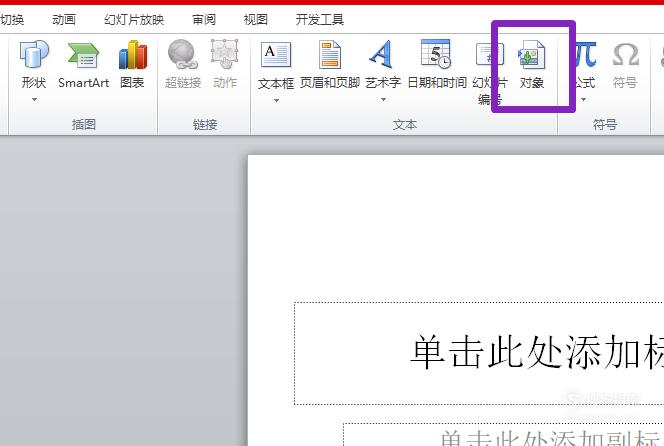
Task: Expand the Equation (公式) dropdown arrow
Action: [584, 100]
